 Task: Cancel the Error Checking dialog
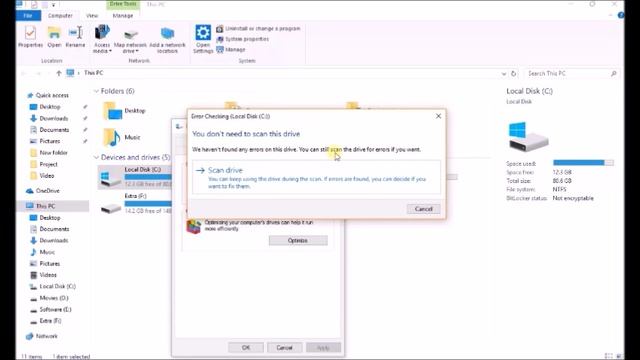[423, 209]
